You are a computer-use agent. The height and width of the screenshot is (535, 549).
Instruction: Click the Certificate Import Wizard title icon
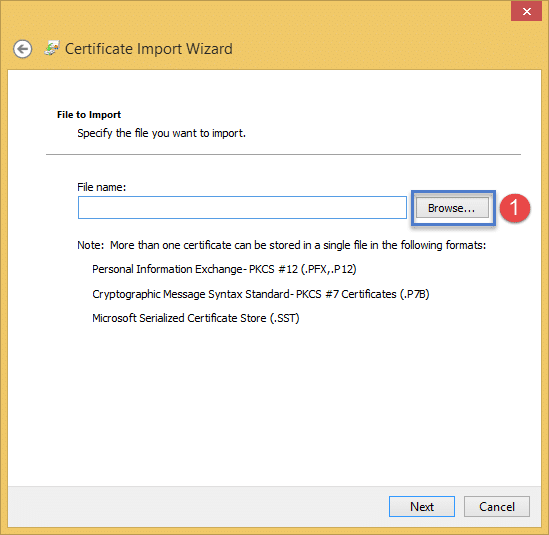click(52, 48)
